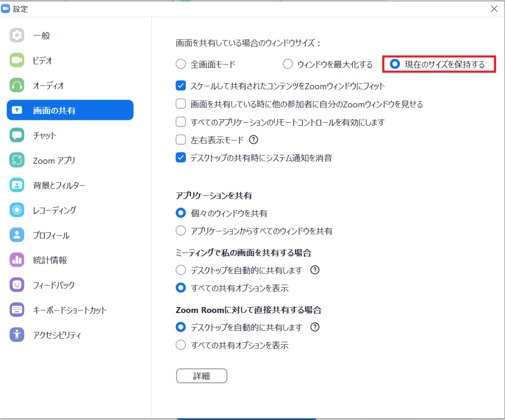
Task: Open the 統計情報 bar chart icon
Action: (x=17, y=260)
